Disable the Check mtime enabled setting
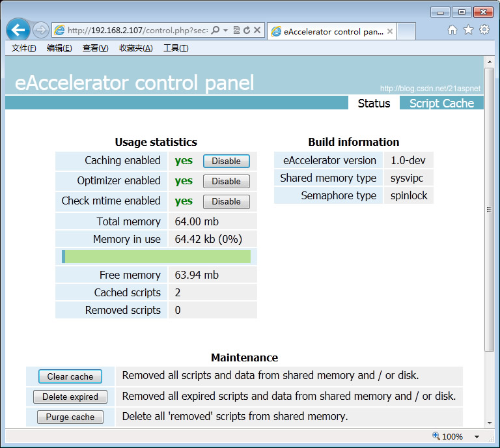The image size is (500, 448). click(227, 201)
